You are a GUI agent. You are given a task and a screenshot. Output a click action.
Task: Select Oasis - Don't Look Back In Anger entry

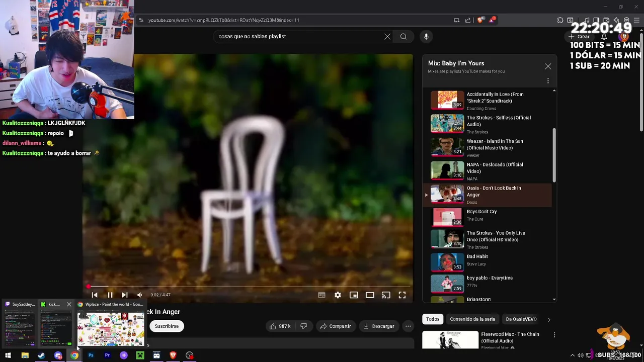[487, 195]
